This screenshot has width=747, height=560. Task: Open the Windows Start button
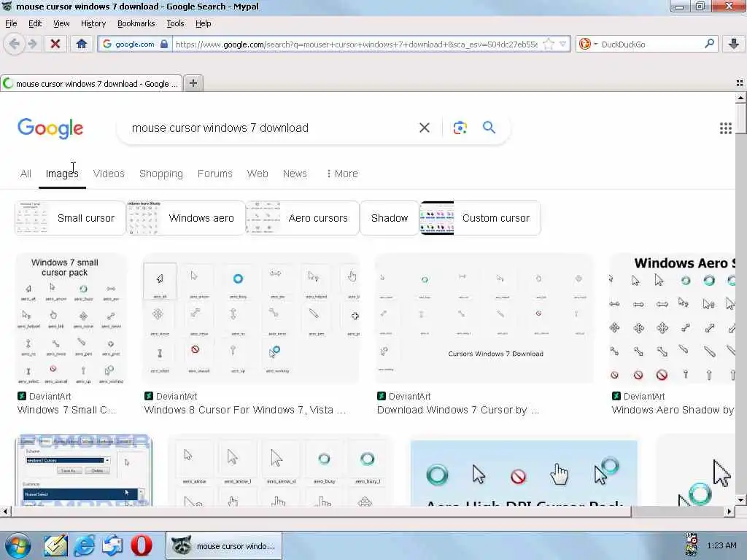point(18,546)
